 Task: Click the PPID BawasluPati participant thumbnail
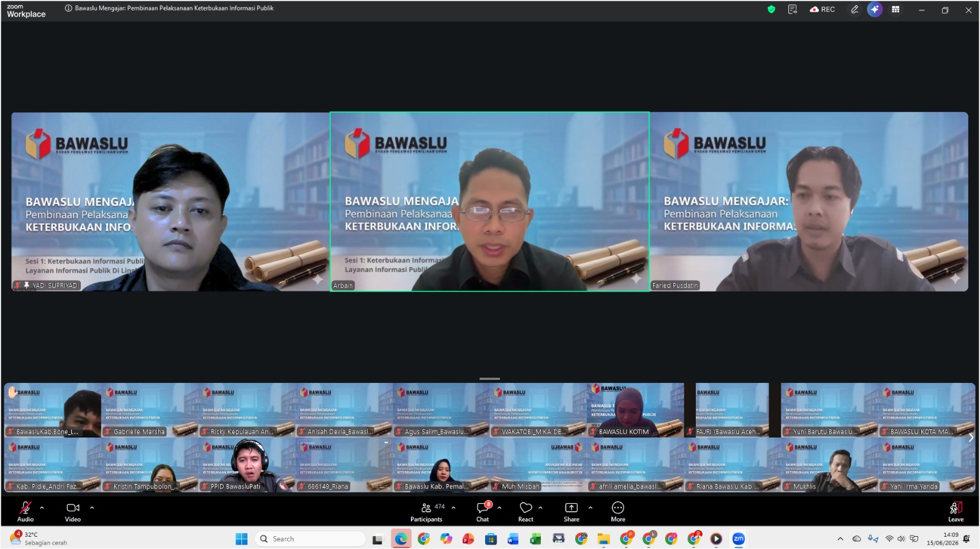pyautogui.click(x=247, y=465)
